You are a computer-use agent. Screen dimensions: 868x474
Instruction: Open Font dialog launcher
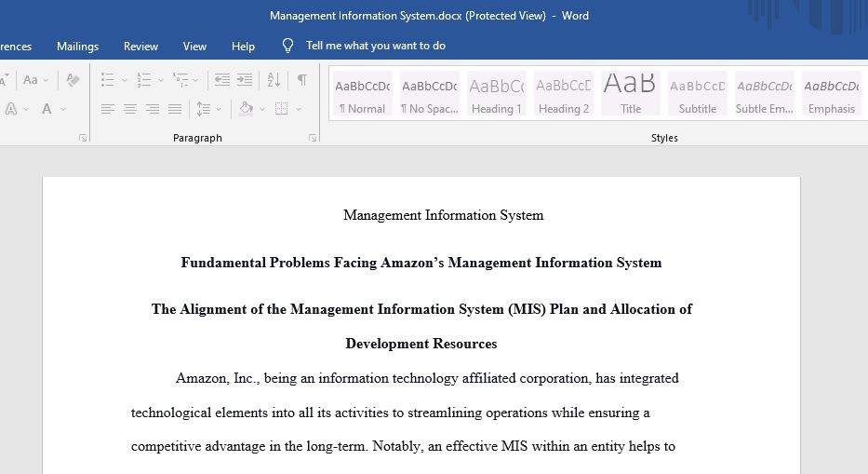(83, 138)
